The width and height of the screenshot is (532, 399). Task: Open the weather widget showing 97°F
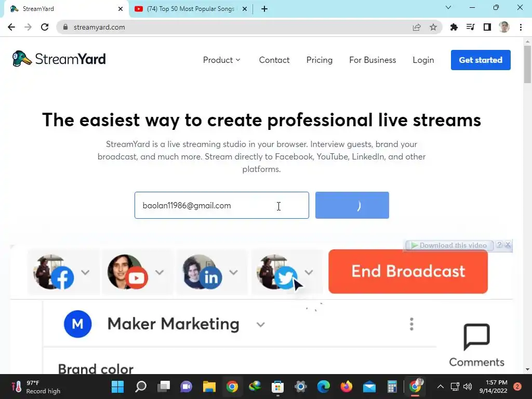36,387
